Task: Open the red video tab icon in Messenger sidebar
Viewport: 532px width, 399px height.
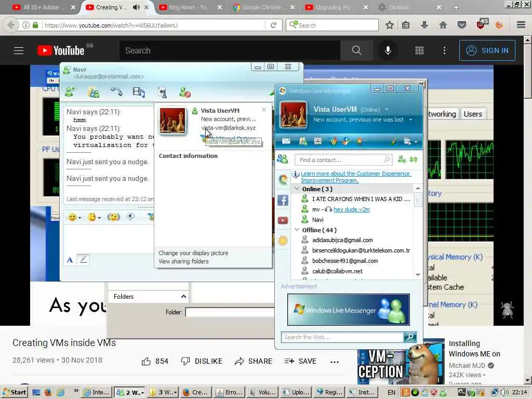Action: point(283,220)
